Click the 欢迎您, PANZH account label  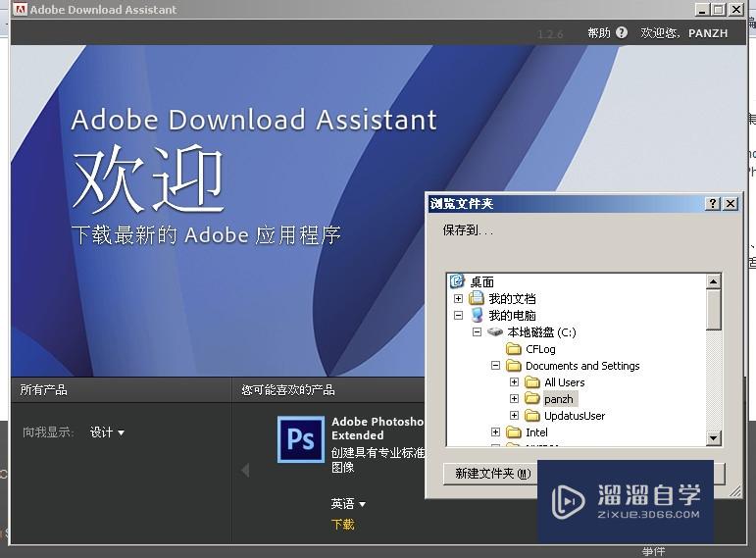683,32
